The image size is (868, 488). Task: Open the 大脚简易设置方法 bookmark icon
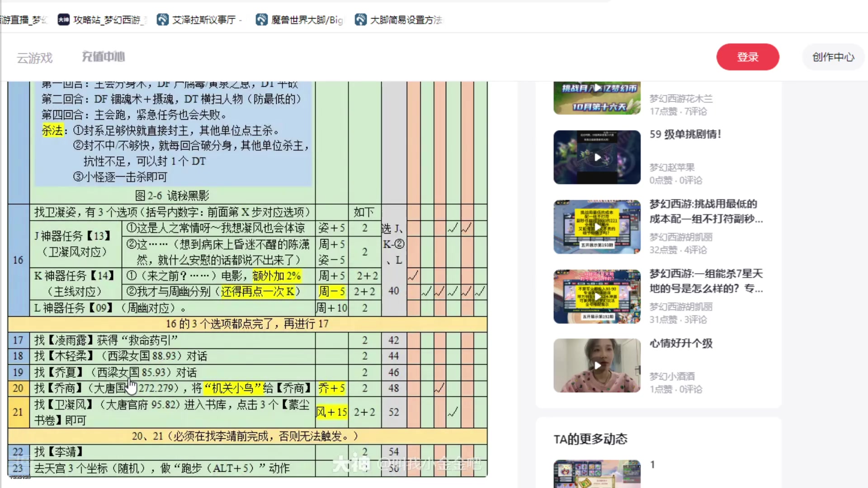(x=360, y=19)
